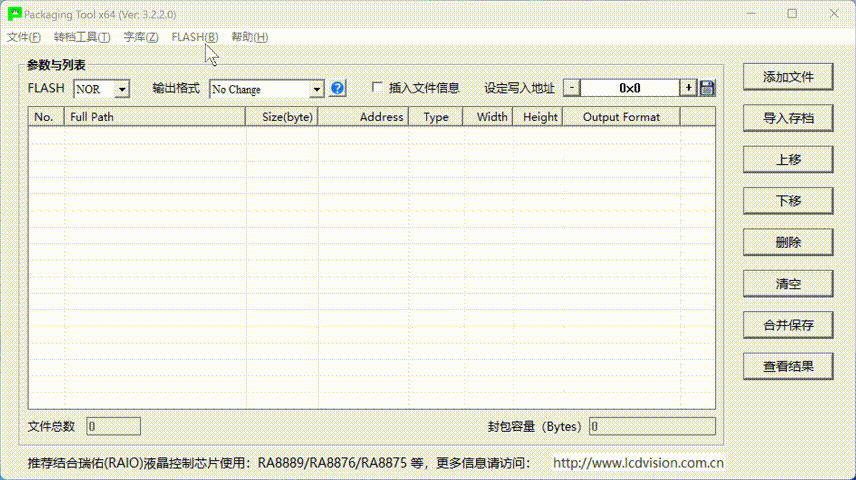Viewport: 856px width, 480px height.
Task: Open the 字库(Z) menu
Action: coord(141,37)
